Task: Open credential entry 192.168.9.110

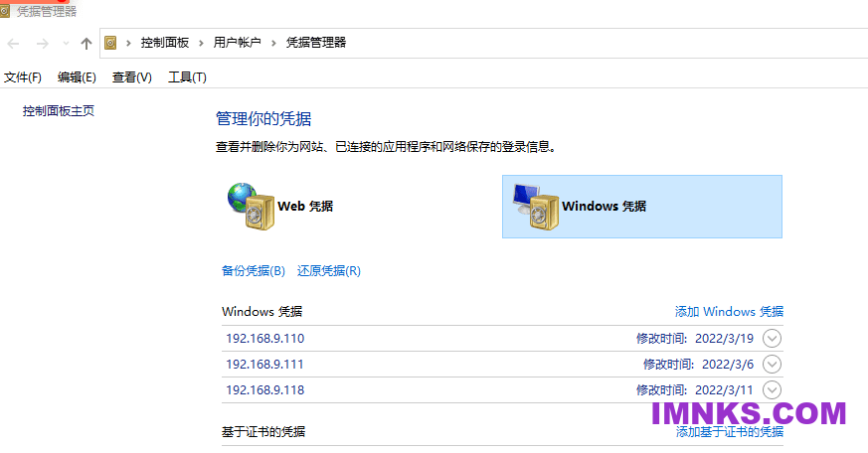Action: [265, 339]
